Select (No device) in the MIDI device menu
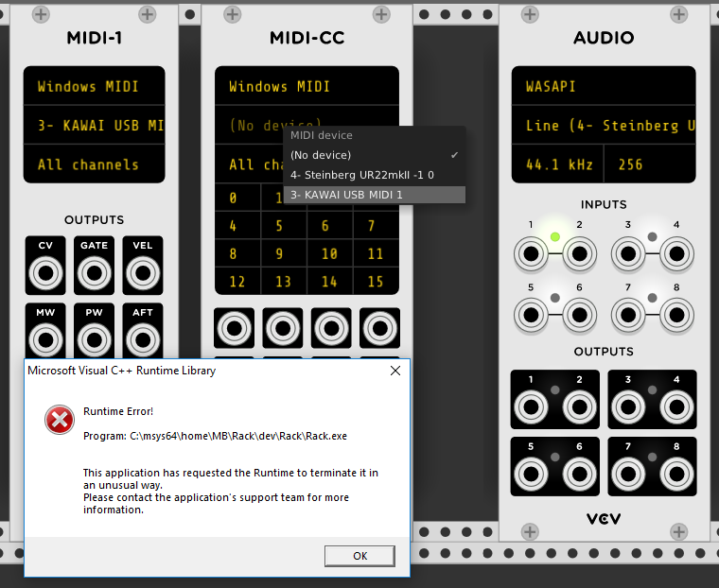 [375, 155]
